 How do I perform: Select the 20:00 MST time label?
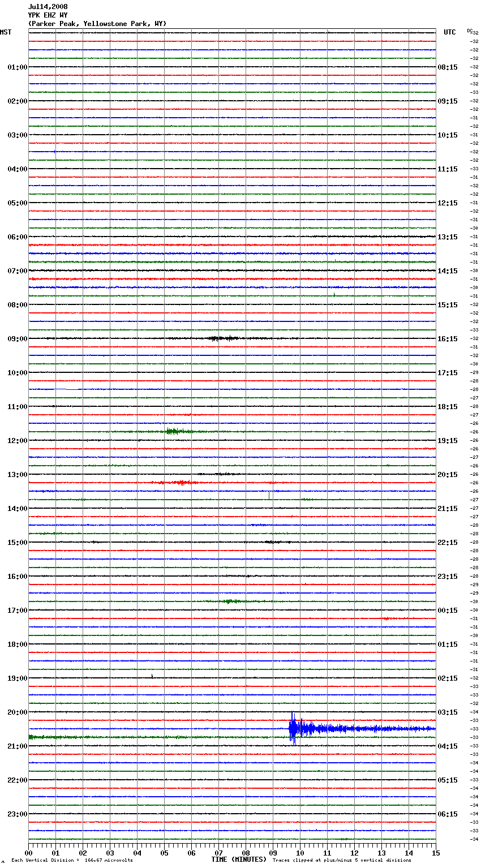tap(18, 712)
